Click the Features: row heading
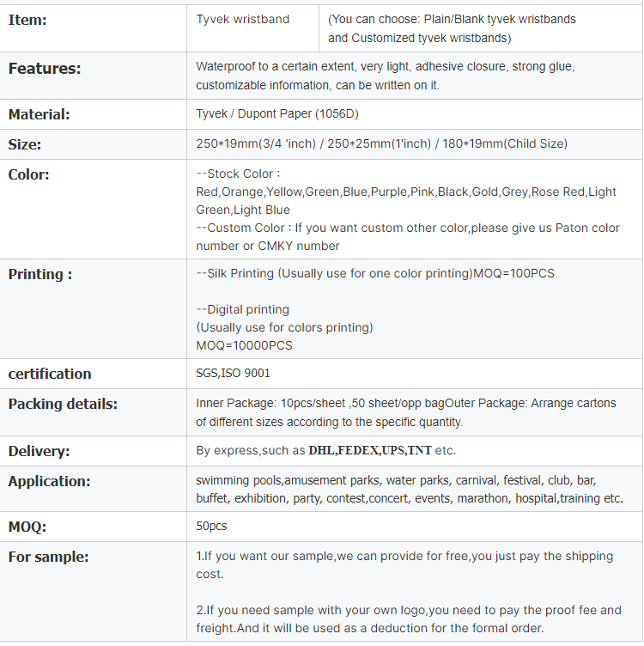This screenshot has height=646, width=644. (45, 69)
